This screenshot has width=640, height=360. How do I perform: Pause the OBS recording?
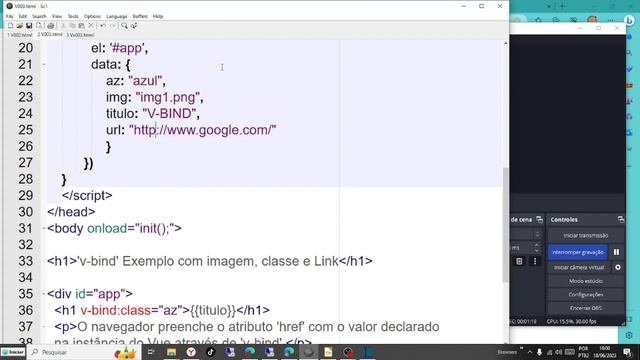click(x=616, y=252)
